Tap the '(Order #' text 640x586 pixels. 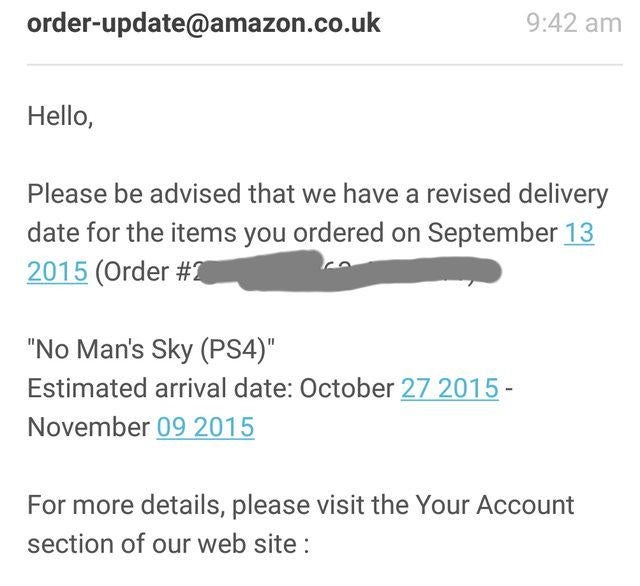tap(143, 272)
